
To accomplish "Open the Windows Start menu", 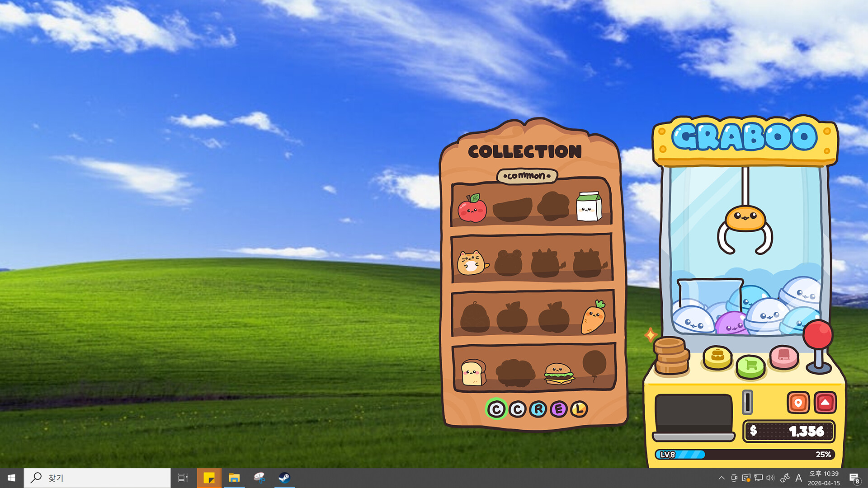I will 12,478.
